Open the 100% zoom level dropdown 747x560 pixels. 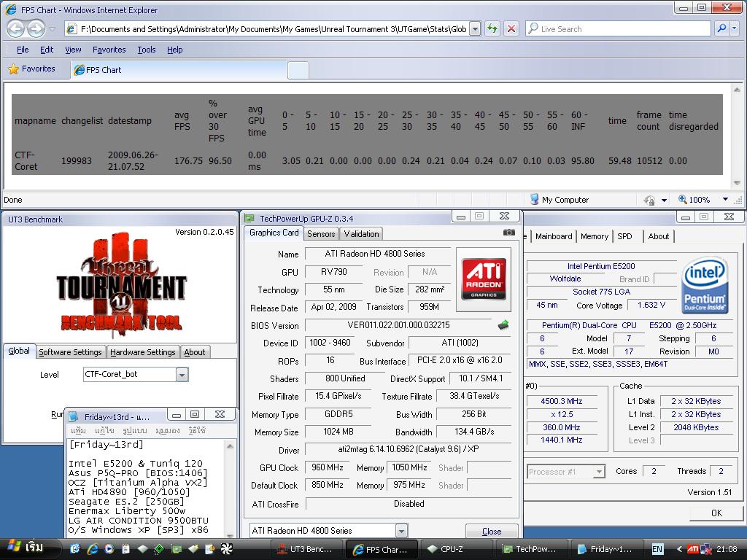[x=725, y=200]
